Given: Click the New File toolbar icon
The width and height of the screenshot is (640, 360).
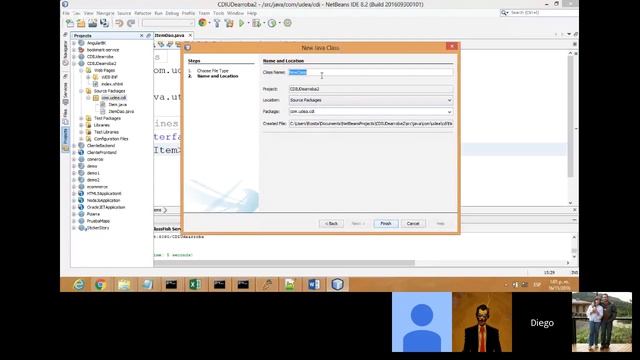Looking at the screenshot, I should [x=69, y=23].
